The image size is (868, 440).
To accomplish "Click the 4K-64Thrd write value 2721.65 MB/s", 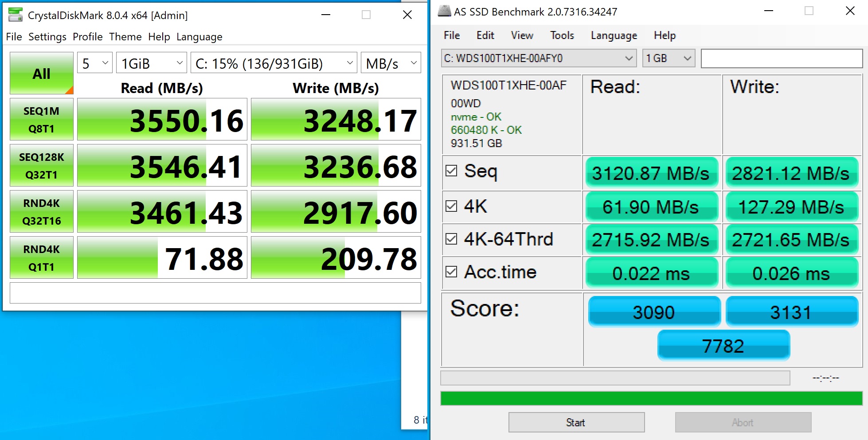I will (791, 240).
